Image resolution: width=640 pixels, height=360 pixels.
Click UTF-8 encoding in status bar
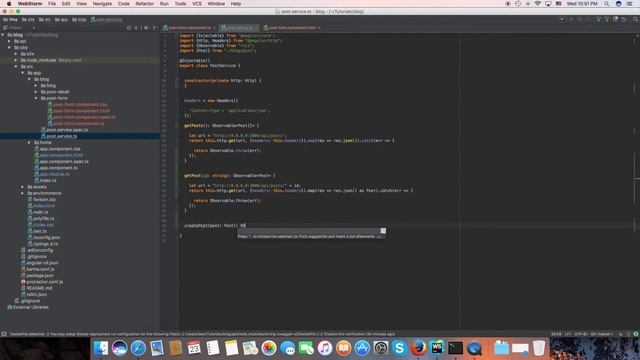tap(580, 334)
